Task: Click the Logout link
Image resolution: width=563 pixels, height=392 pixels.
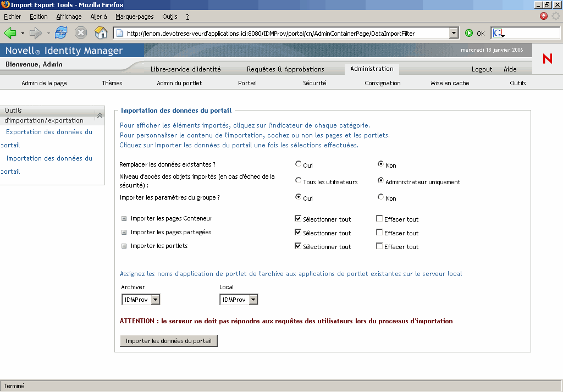Action: 482,69
